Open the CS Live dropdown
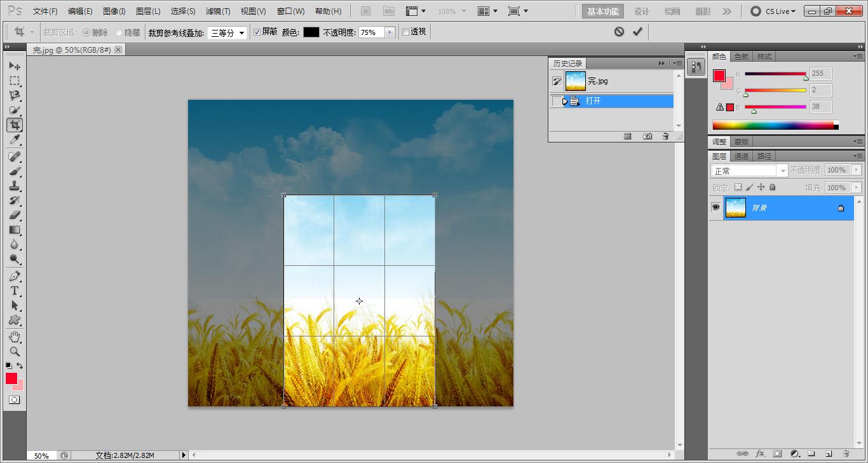Screen dimensions: 868x463 [x=773, y=11]
